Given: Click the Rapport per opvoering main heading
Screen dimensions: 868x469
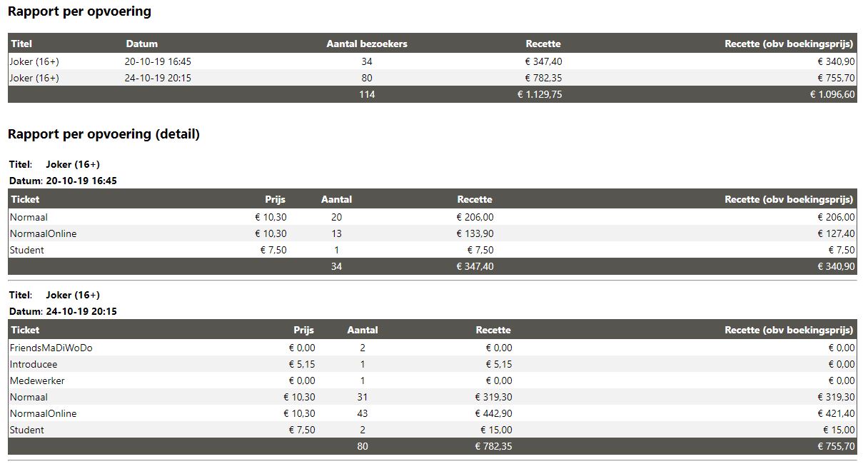Looking at the screenshot, I should [79, 11].
